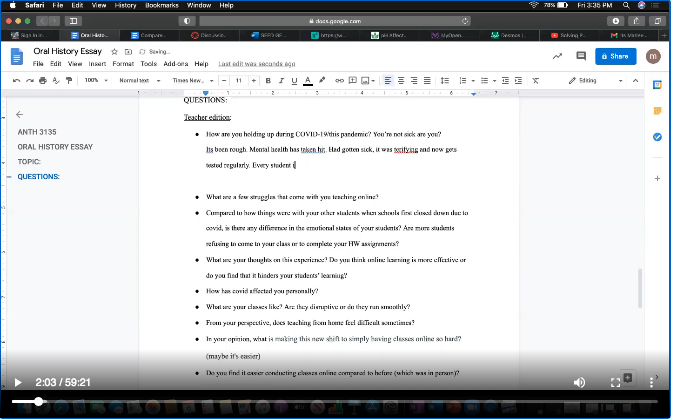Enter fullscreen mode for the video
Image resolution: width=674 pixels, height=419 pixels.
[x=616, y=382]
